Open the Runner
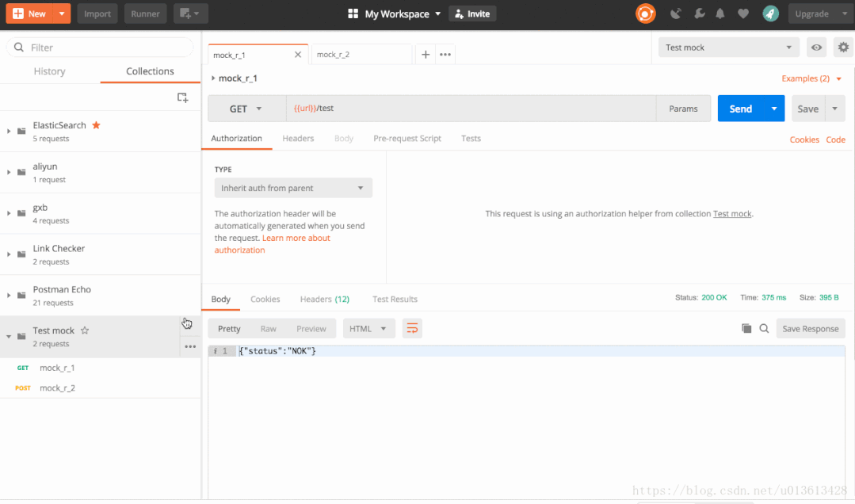 coord(145,13)
